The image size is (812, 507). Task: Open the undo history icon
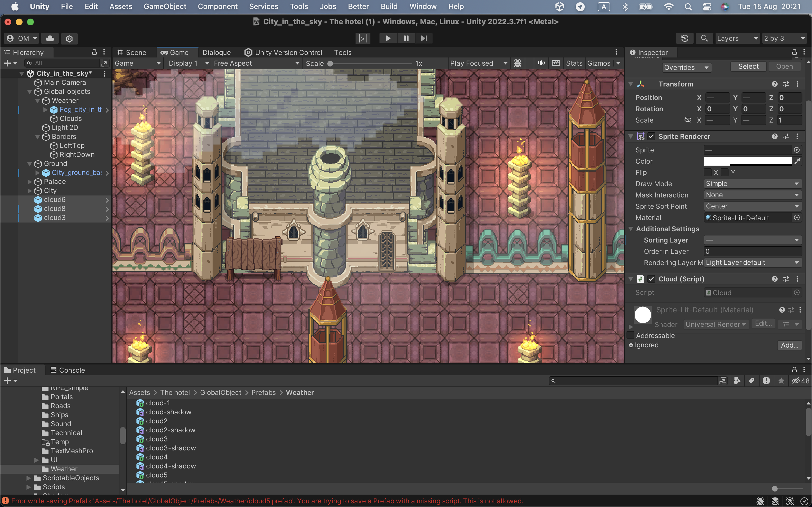pos(685,38)
